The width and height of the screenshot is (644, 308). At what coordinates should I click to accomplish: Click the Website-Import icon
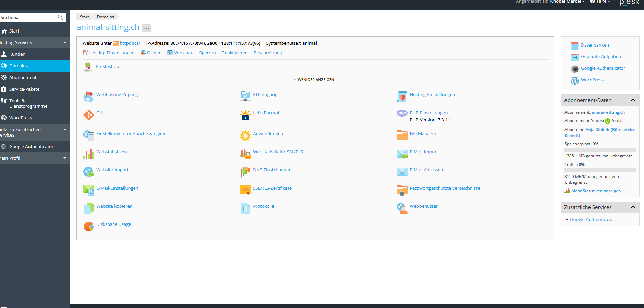pyautogui.click(x=88, y=172)
